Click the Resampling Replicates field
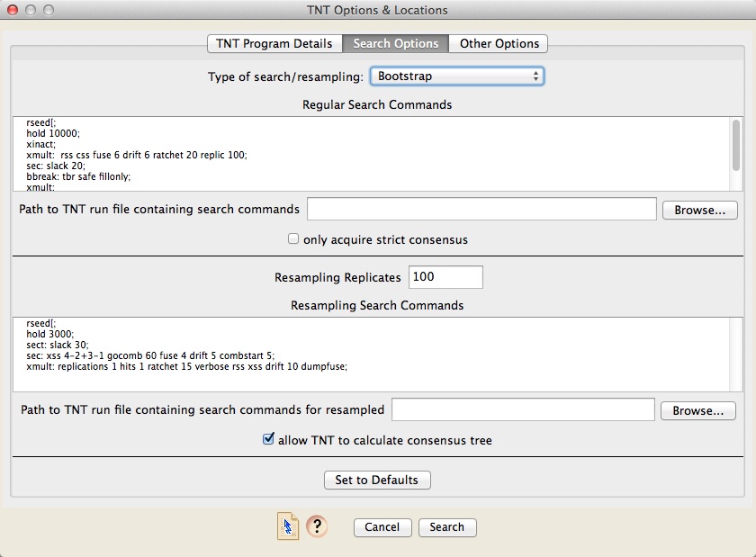 point(445,277)
